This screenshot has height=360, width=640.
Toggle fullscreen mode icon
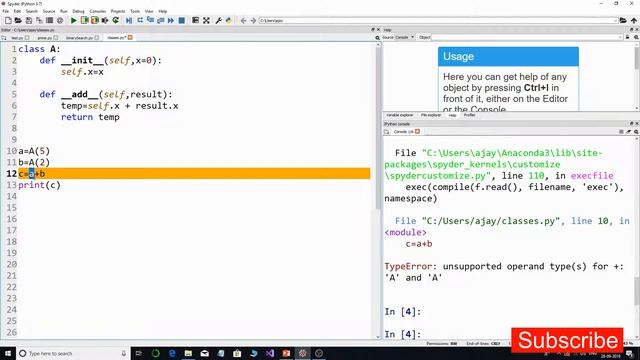tap(207, 20)
